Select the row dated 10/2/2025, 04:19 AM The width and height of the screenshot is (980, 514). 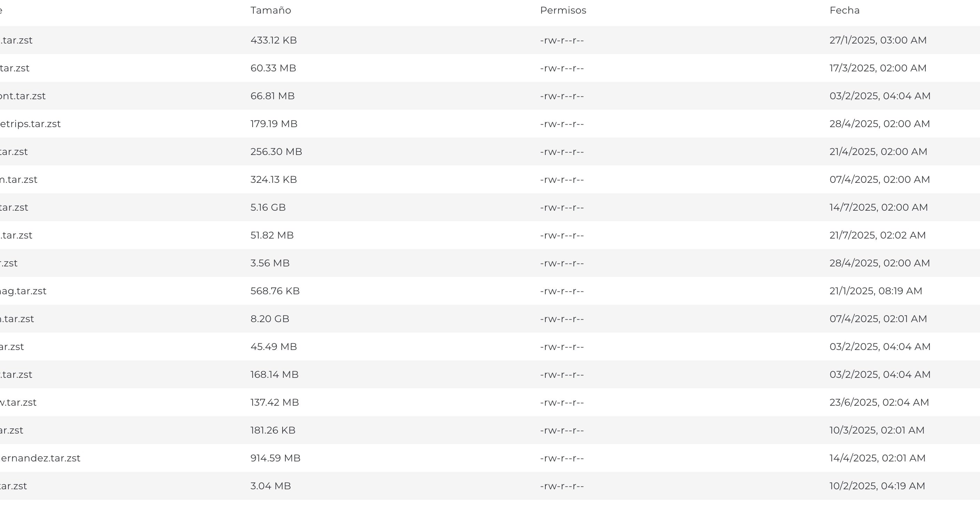(490, 486)
